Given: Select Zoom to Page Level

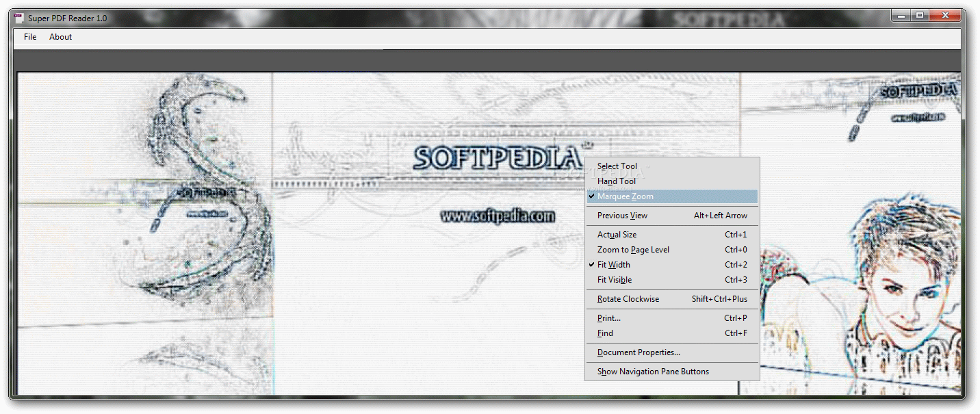Looking at the screenshot, I should [x=672, y=250].
